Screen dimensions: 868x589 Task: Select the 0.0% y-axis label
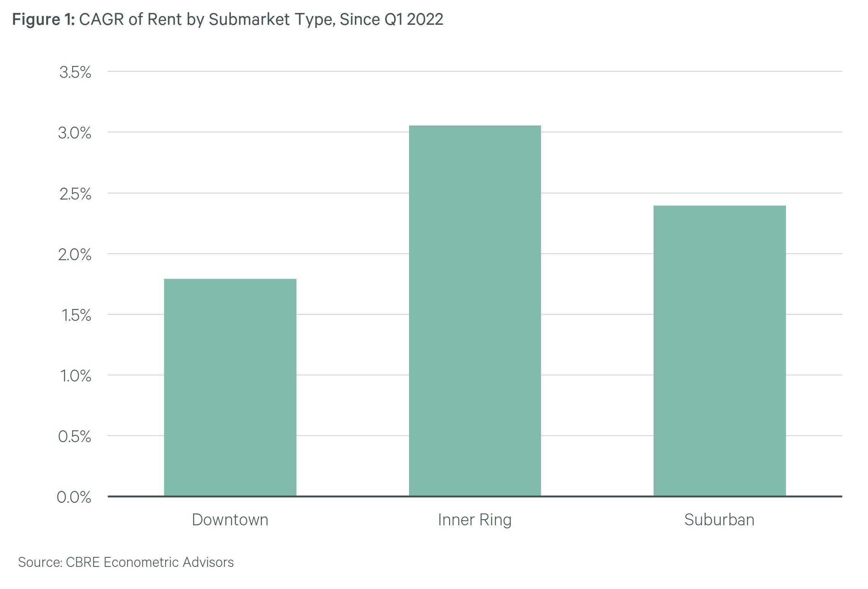[74, 497]
